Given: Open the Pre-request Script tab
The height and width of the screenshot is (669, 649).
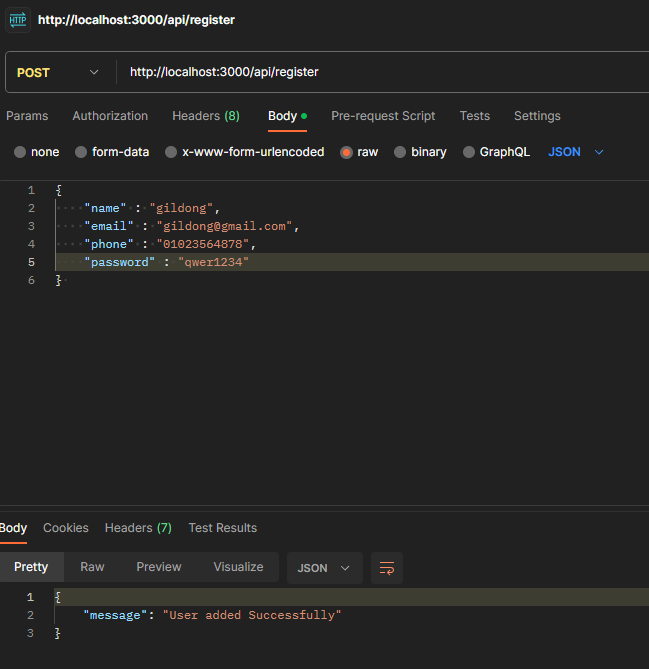Looking at the screenshot, I should coord(383,116).
